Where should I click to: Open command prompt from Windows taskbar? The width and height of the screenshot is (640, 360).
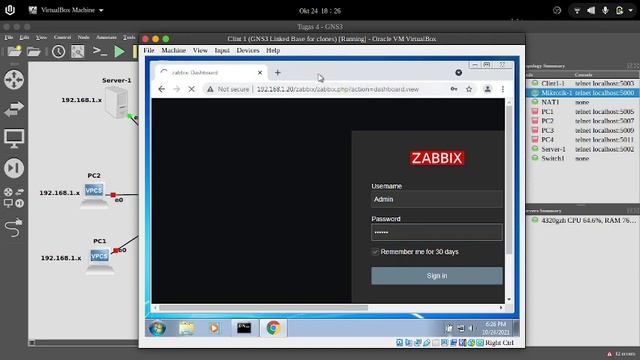pyautogui.click(x=244, y=328)
